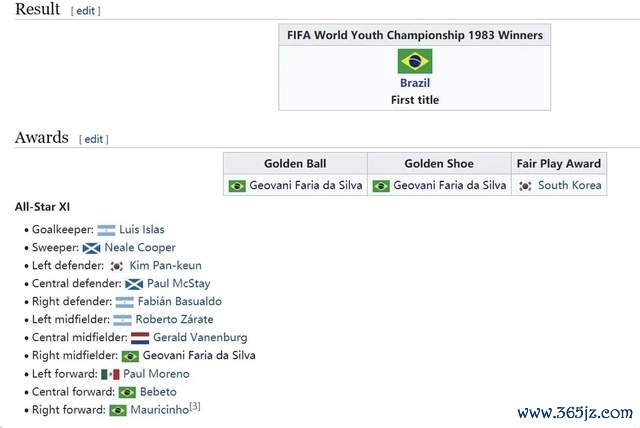Screen dimensions: 640x428
Task: Edit the Result section
Action: (x=85, y=11)
